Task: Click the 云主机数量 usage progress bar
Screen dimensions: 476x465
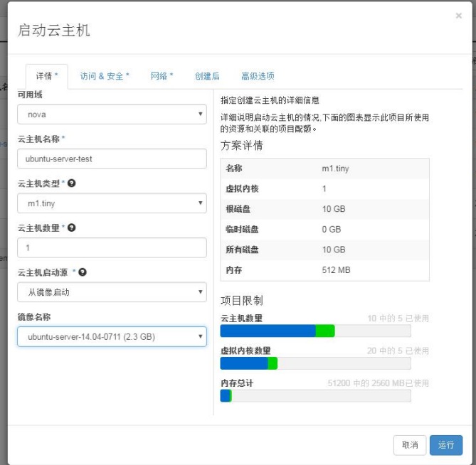Action: [315, 331]
